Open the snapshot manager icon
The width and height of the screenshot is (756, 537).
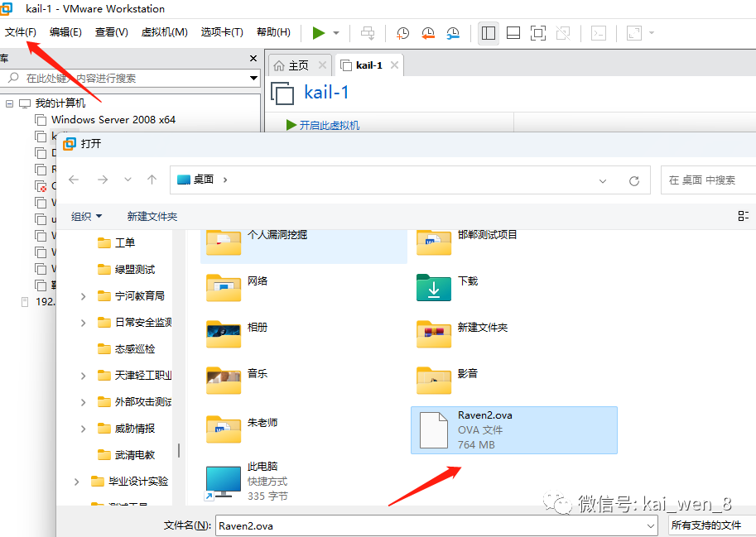(x=453, y=33)
